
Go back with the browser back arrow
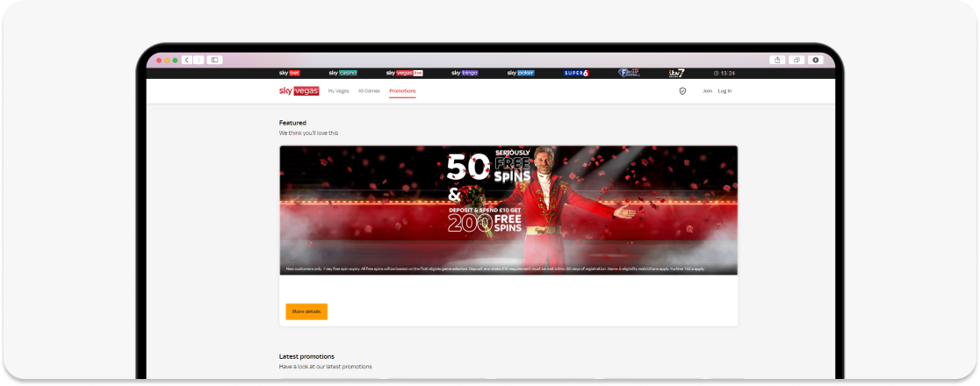pos(187,60)
